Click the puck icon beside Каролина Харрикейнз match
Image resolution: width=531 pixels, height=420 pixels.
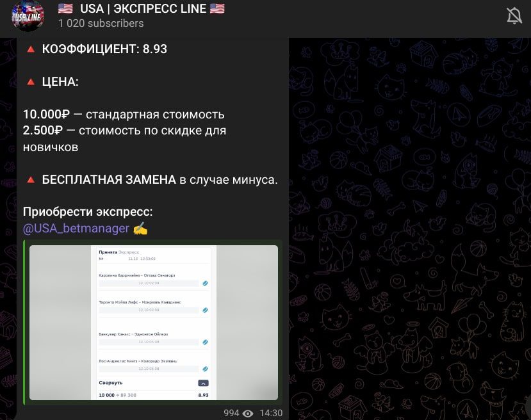(204, 283)
